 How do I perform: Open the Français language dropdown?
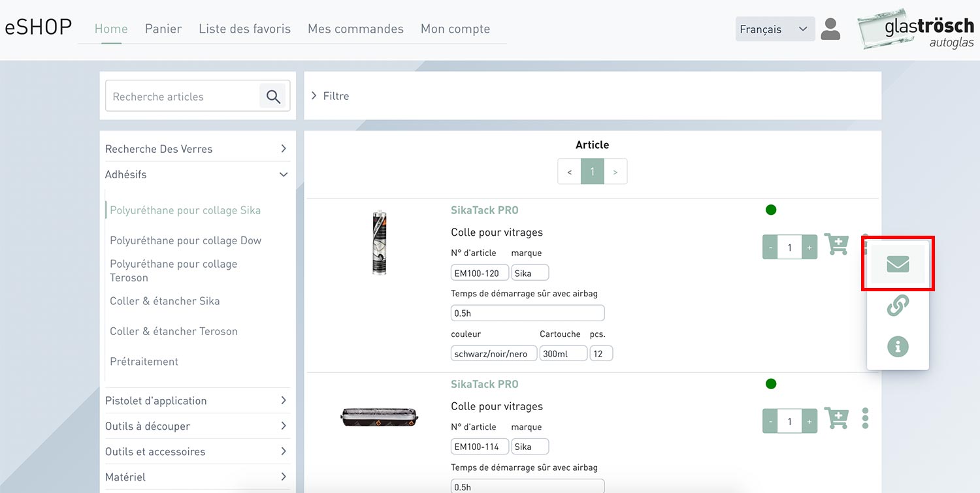point(775,29)
